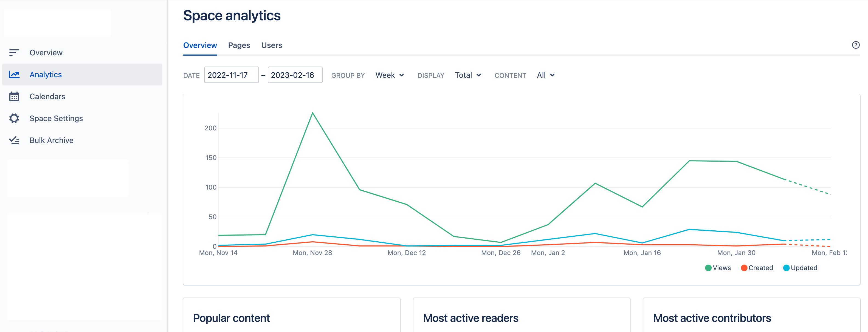Click the Mon, Dec 12 axis label
The height and width of the screenshot is (332, 868).
click(x=406, y=253)
